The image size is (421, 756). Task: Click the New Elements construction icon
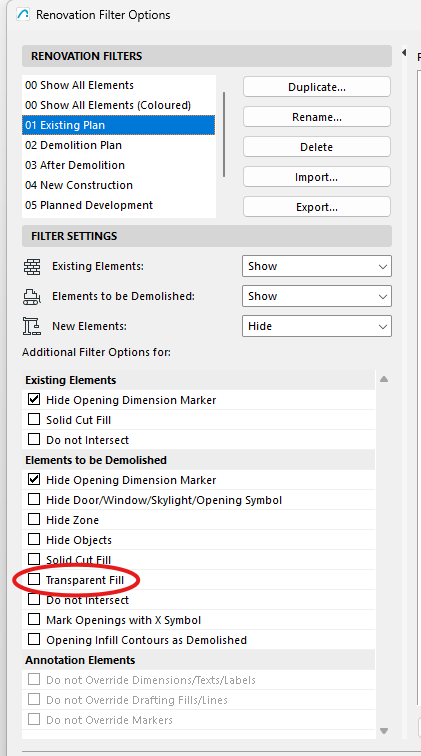32,326
